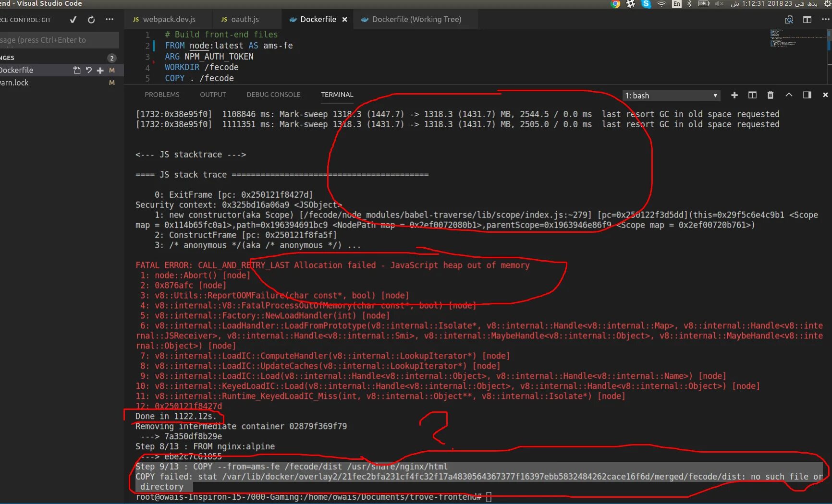Click 'Done in 1122.12s.' in the terminal
Screen dimensions: 832x504
tap(176, 416)
